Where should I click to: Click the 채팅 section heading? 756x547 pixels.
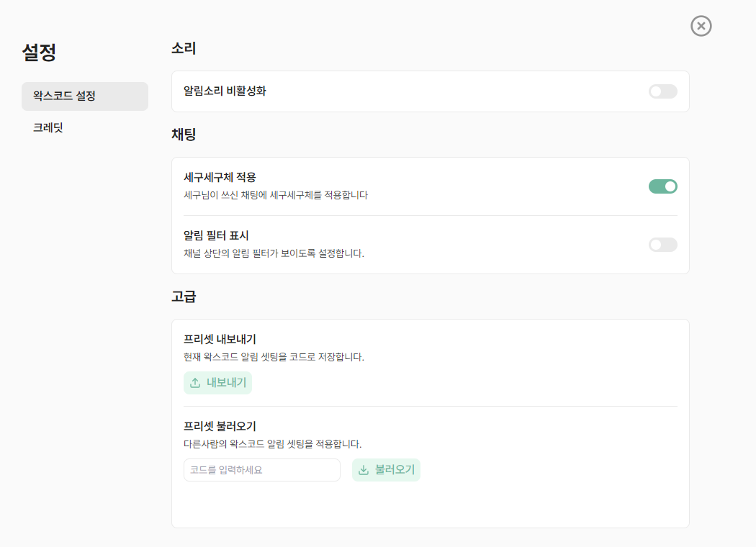pos(184,134)
